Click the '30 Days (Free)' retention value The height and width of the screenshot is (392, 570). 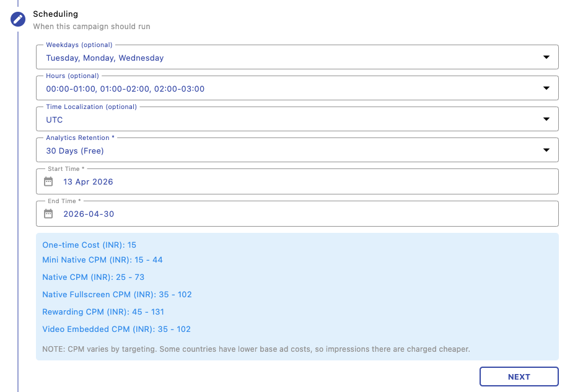75,151
